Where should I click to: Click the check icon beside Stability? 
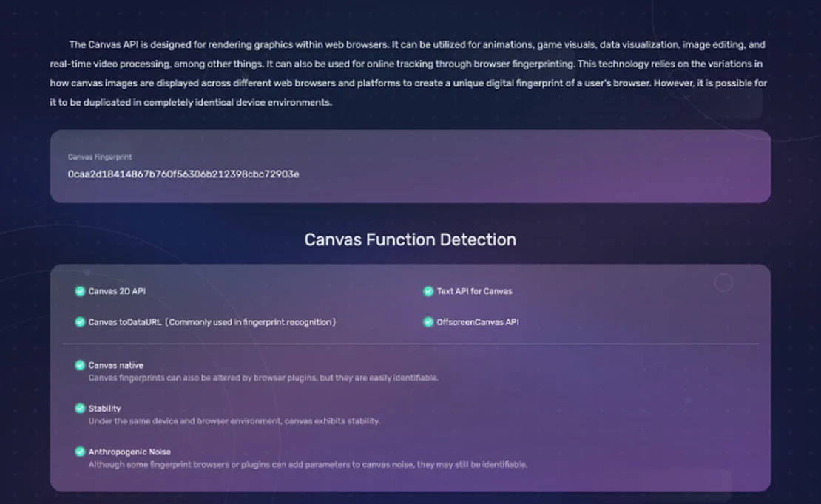80,409
